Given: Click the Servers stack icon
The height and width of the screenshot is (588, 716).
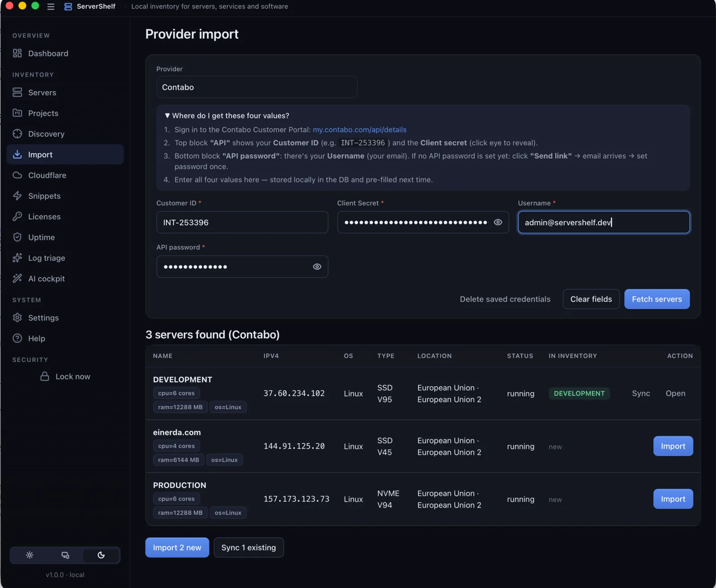Looking at the screenshot, I should 17,93.
